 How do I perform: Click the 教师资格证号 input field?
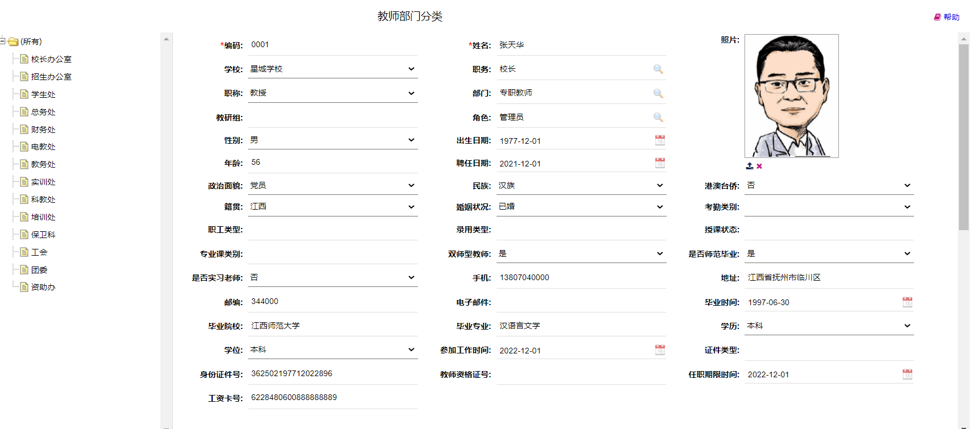[581, 374]
